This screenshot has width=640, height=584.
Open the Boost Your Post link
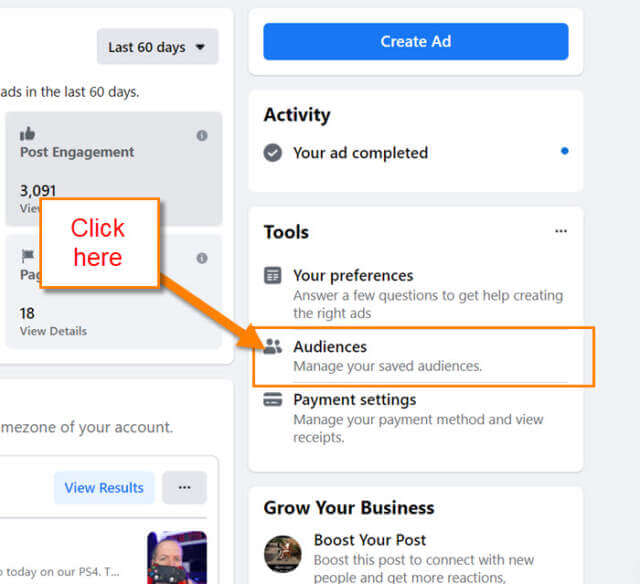tap(369, 540)
